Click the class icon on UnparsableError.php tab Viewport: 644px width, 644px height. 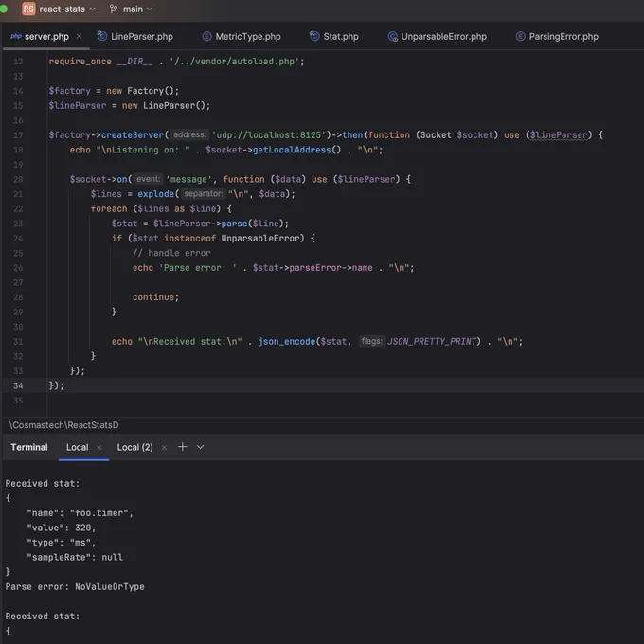coord(392,37)
